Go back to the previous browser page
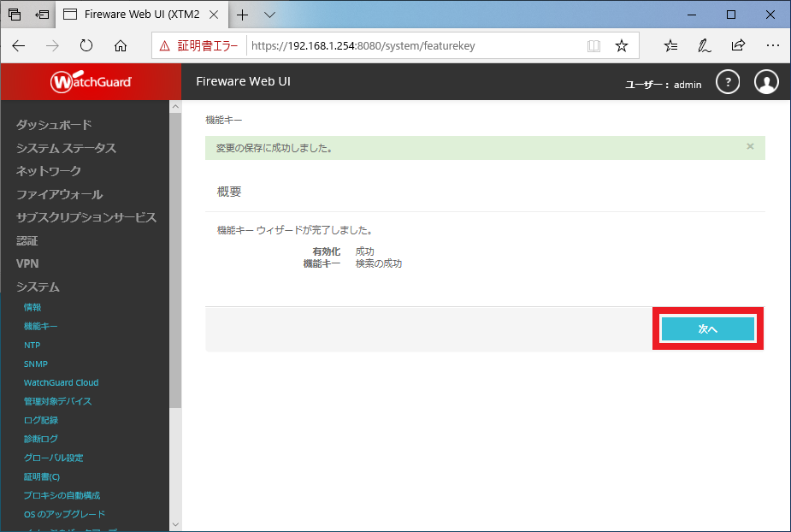The width and height of the screenshot is (791, 532). point(19,46)
